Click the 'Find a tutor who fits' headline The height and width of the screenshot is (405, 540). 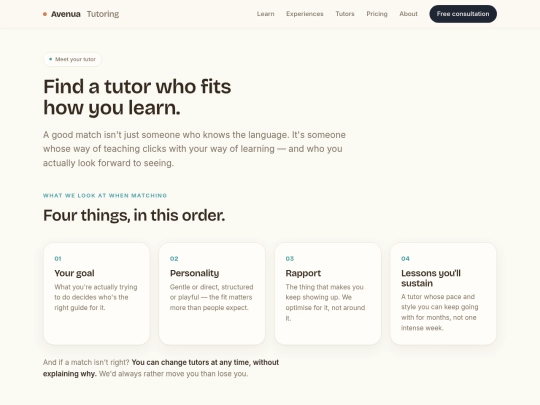pyautogui.click(x=137, y=97)
